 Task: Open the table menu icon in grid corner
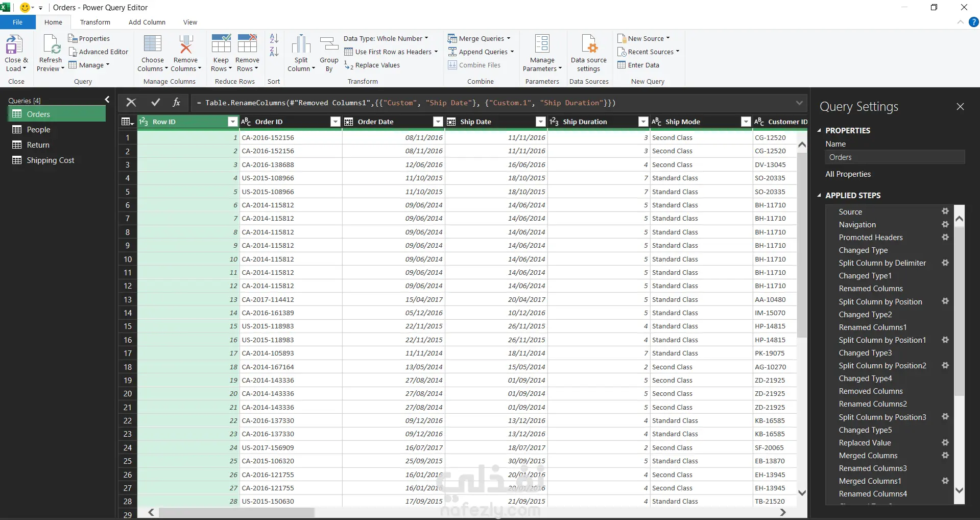(127, 122)
